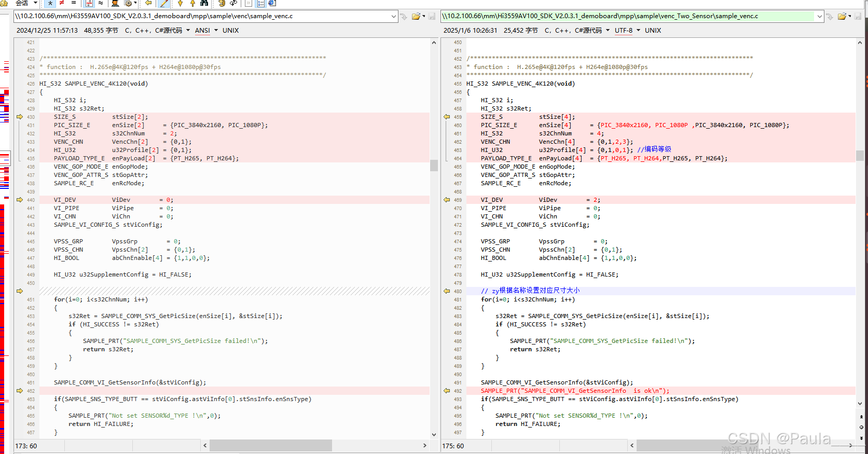This screenshot has width=868, height=454.
Task: Click left pane scroll-down arrow
Action: click(434, 435)
